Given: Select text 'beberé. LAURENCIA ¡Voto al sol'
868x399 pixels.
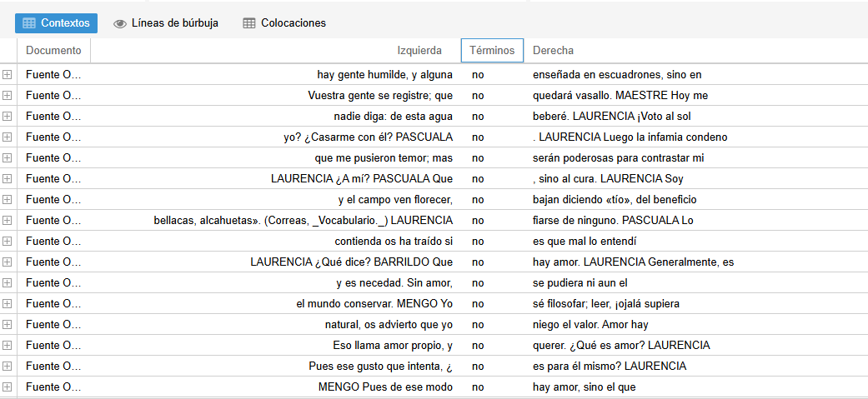Looking at the screenshot, I should pos(612,117).
